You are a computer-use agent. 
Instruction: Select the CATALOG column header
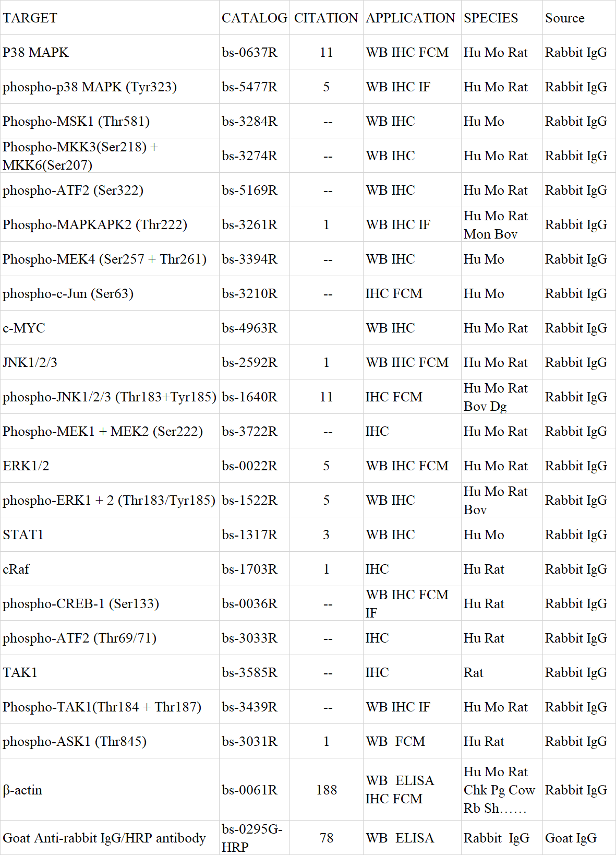point(255,18)
